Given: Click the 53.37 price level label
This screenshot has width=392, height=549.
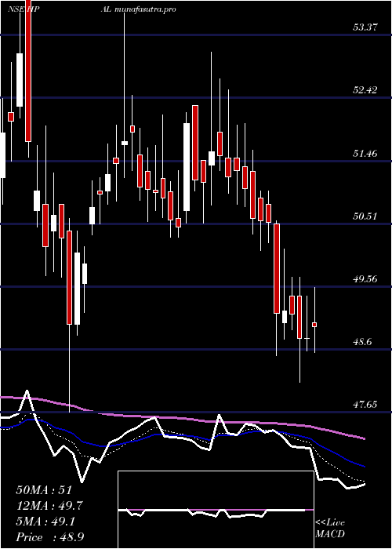Looking at the screenshot, I should [x=365, y=27].
